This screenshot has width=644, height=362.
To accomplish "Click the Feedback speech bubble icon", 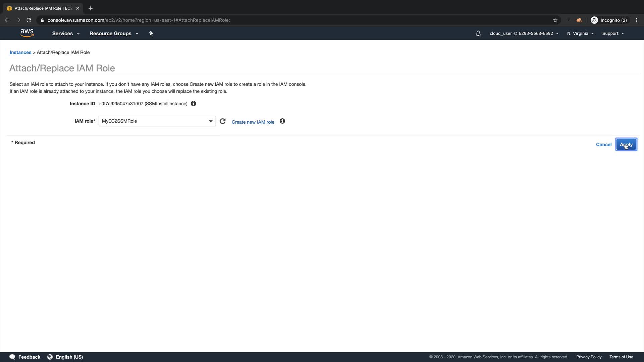I will click(12, 357).
